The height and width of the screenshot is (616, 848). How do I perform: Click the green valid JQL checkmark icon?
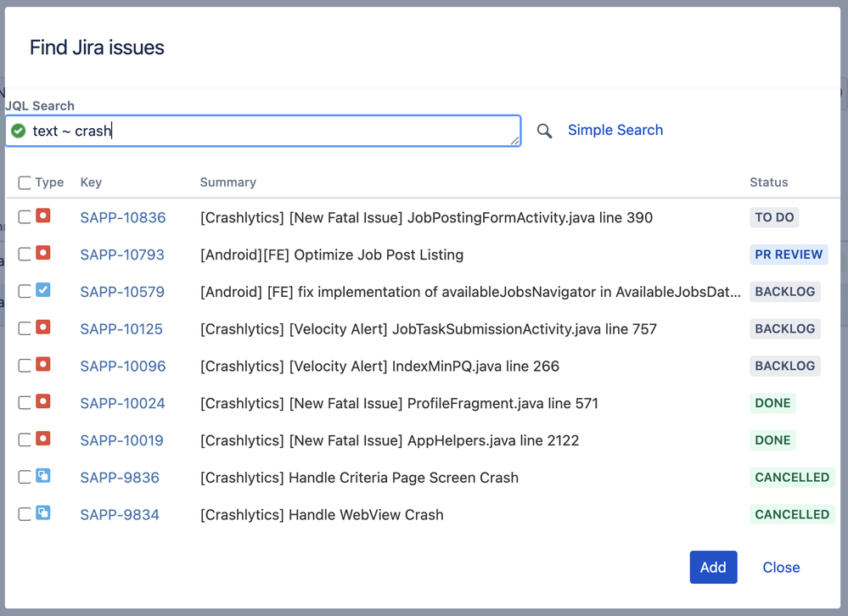[19, 131]
